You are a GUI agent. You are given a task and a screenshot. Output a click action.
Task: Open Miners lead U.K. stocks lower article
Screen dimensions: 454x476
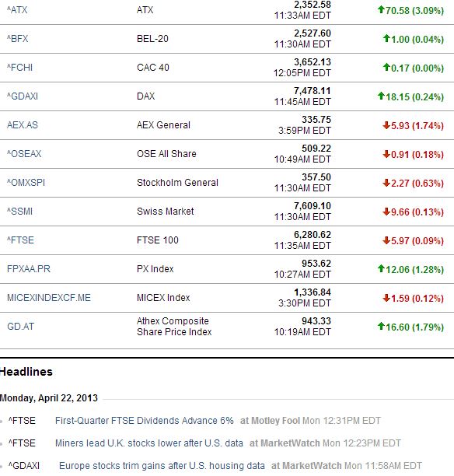pyautogui.click(x=149, y=443)
